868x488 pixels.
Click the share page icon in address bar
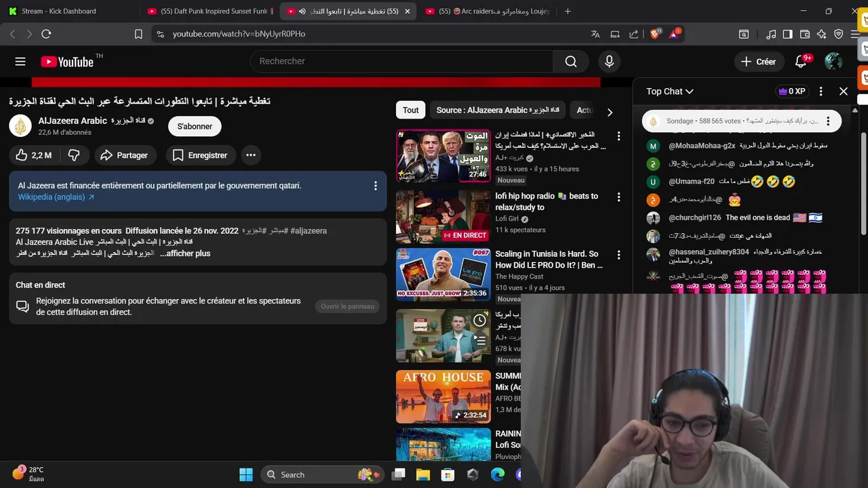point(633,34)
